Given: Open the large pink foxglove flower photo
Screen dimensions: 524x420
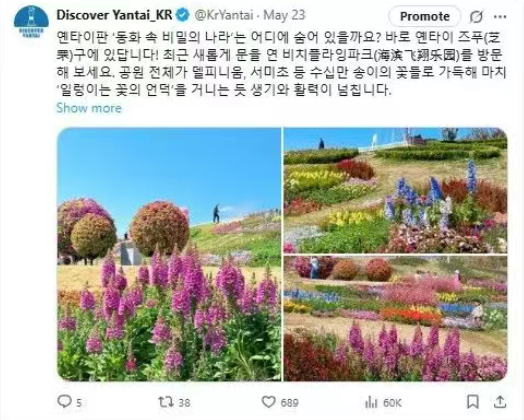Looking at the screenshot, I should click(169, 254).
